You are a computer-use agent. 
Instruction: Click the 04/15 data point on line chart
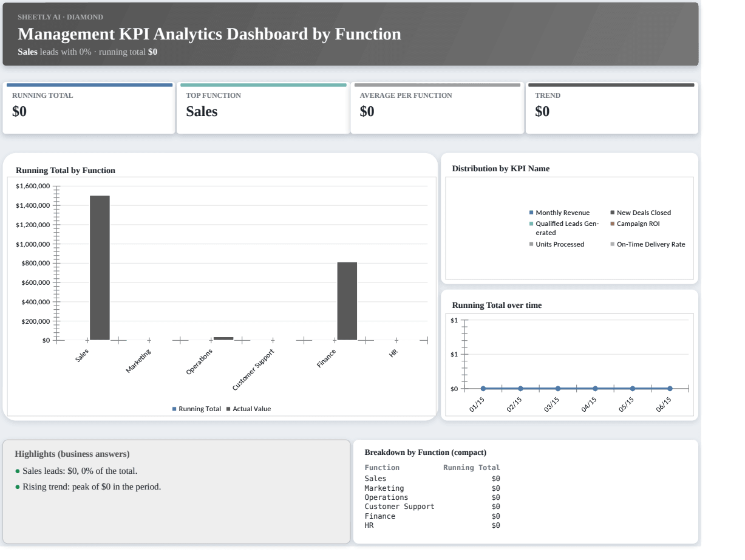click(595, 389)
